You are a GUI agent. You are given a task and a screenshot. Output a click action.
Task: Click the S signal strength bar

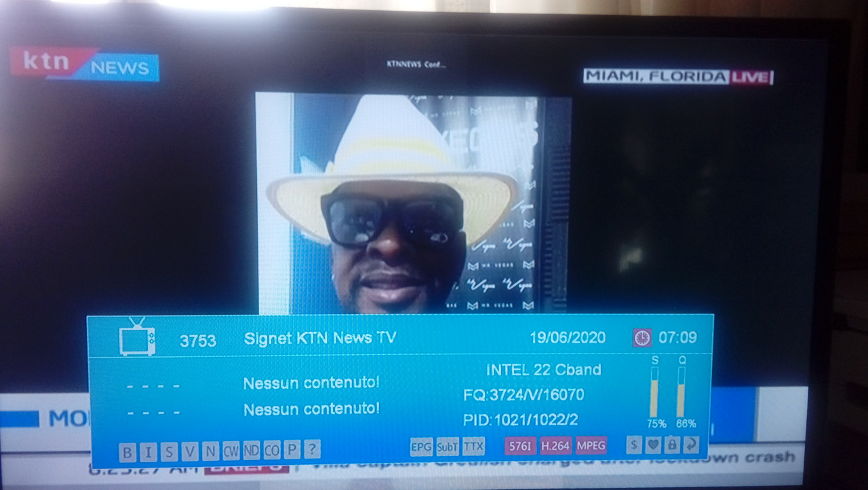click(654, 392)
